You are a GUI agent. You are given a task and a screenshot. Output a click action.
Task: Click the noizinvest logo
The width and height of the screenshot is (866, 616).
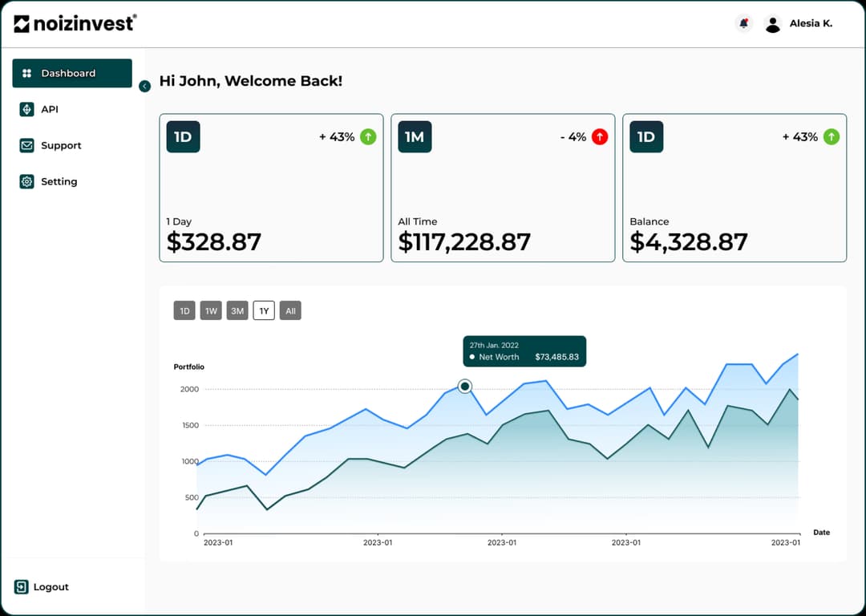click(x=75, y=23)
